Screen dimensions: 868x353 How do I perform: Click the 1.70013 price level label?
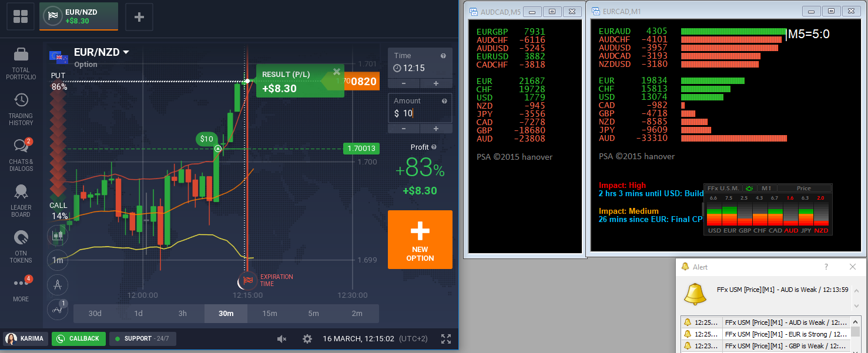point(361,149)
